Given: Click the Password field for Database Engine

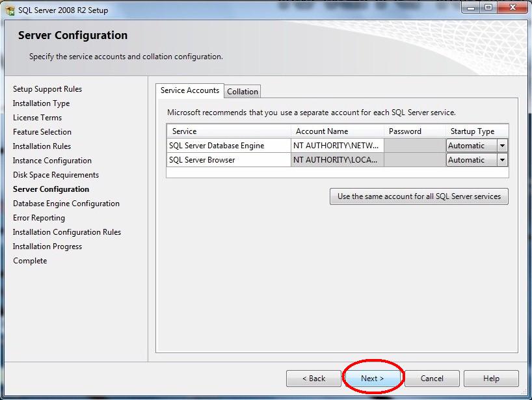Looking at the screenshot, I should tap(414, 146).
